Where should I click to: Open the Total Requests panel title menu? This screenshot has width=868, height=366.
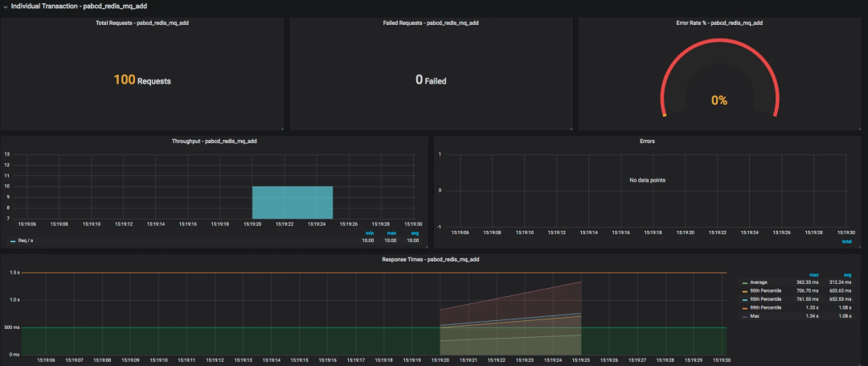click(x=142, y=23)
